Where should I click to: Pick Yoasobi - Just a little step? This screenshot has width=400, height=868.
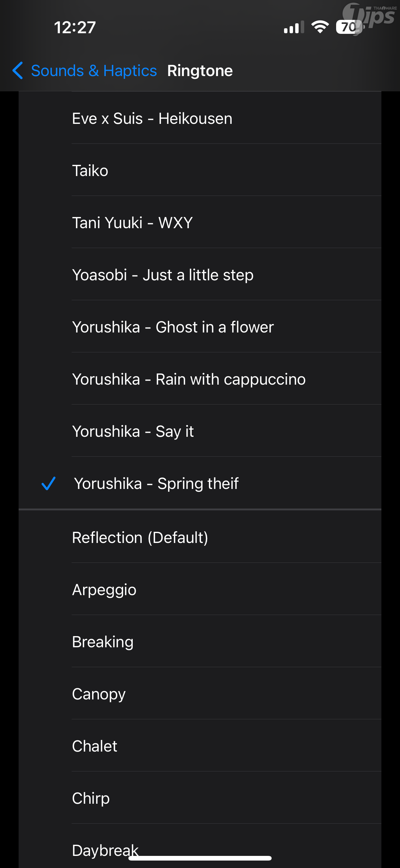tap(162, 275)
